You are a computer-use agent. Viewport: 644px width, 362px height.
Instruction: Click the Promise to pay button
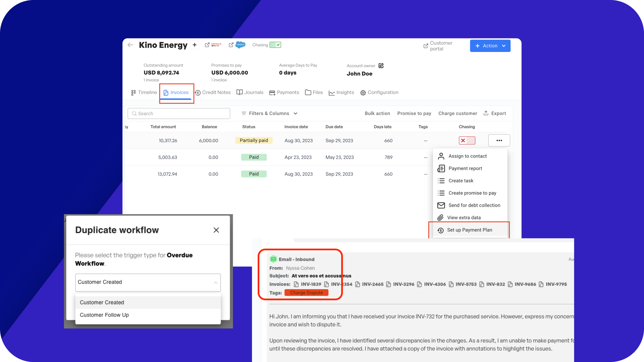[x=414, y=113]
